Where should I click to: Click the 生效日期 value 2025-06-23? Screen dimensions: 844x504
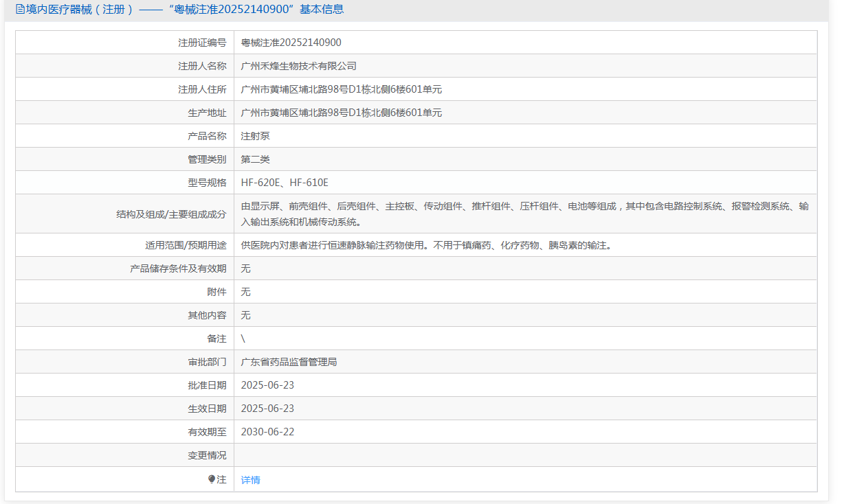267,409
